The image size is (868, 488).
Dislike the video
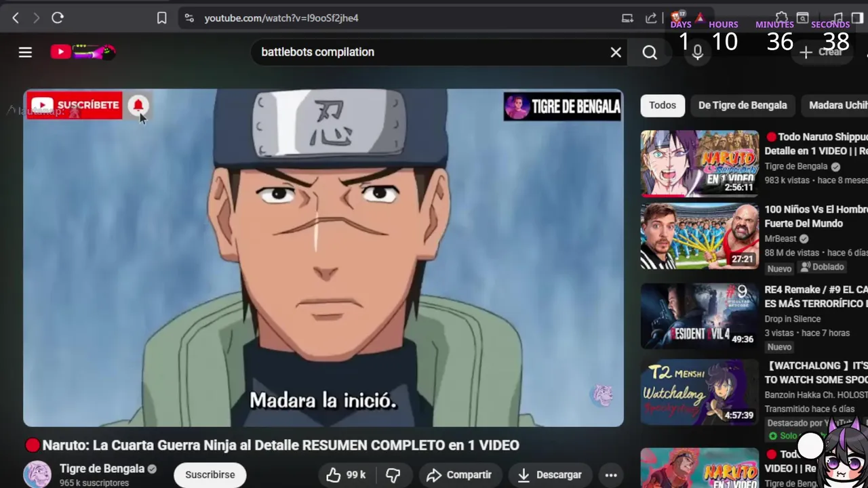click(x=393, y=474)
